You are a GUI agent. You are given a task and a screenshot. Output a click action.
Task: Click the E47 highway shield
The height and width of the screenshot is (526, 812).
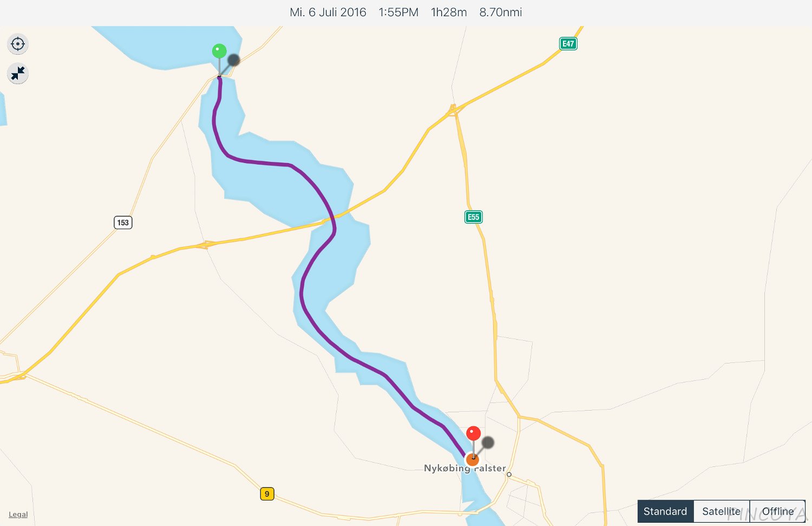(x=568, y=44)
